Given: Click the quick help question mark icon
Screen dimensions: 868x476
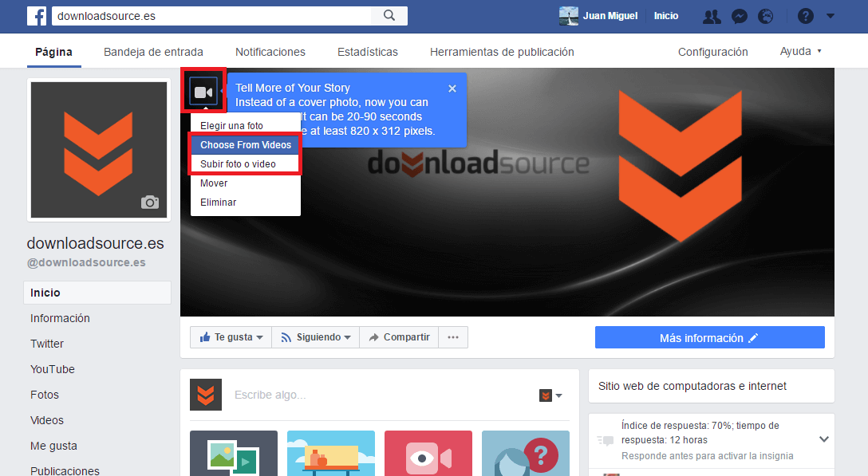Looking at the screenshot, I should coord(806,16).
